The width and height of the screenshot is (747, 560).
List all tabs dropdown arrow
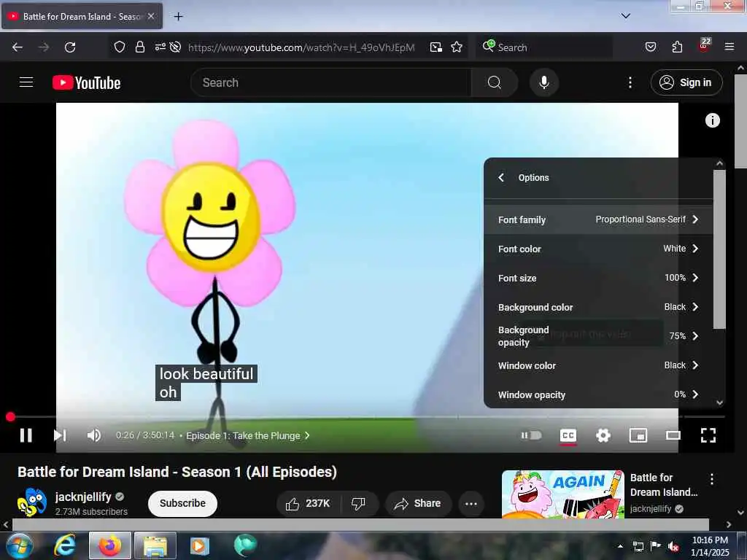(x=626, y=16)
